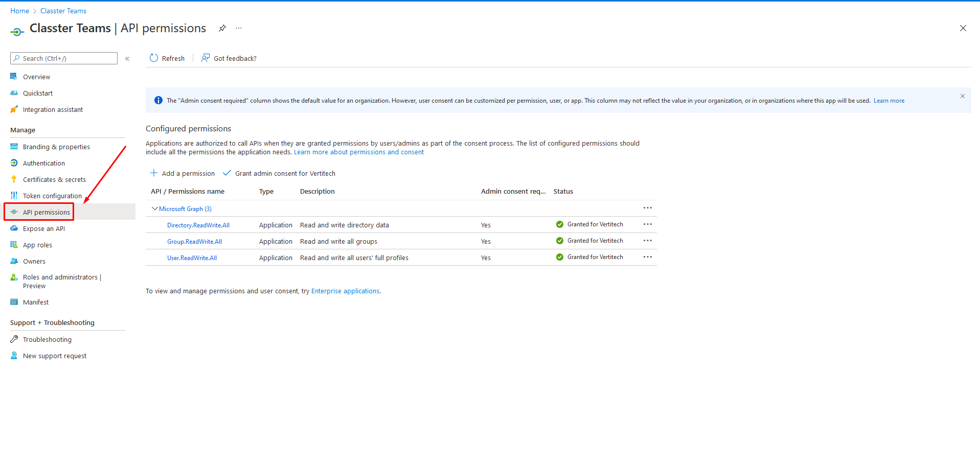Click the Owners people icon
Viewport: 980px width, 466px height.
tap(14, 261)
